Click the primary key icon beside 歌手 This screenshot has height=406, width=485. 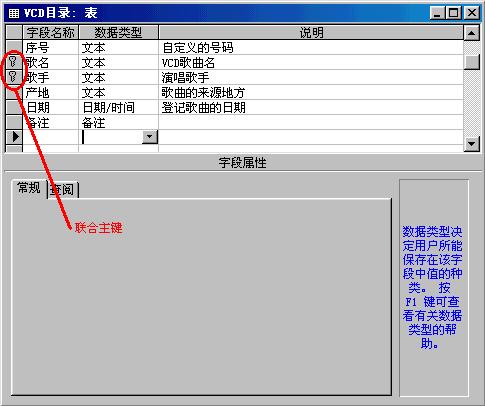13,77
